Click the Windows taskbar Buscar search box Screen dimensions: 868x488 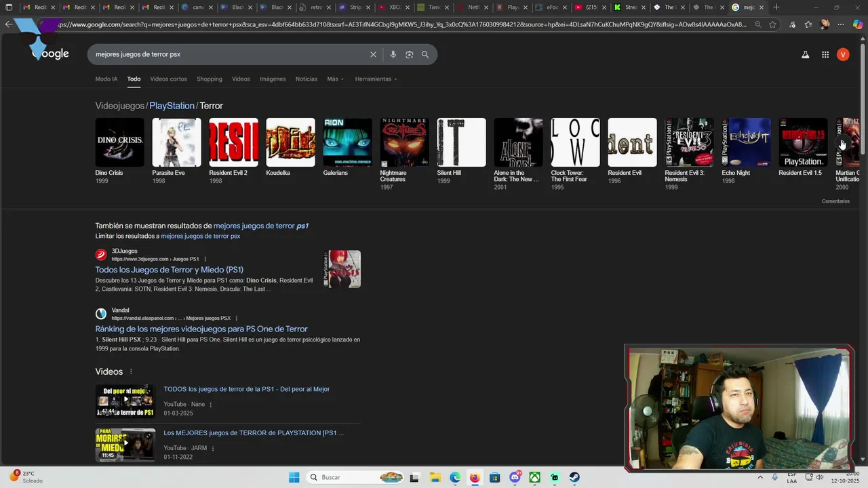point(355,477)
